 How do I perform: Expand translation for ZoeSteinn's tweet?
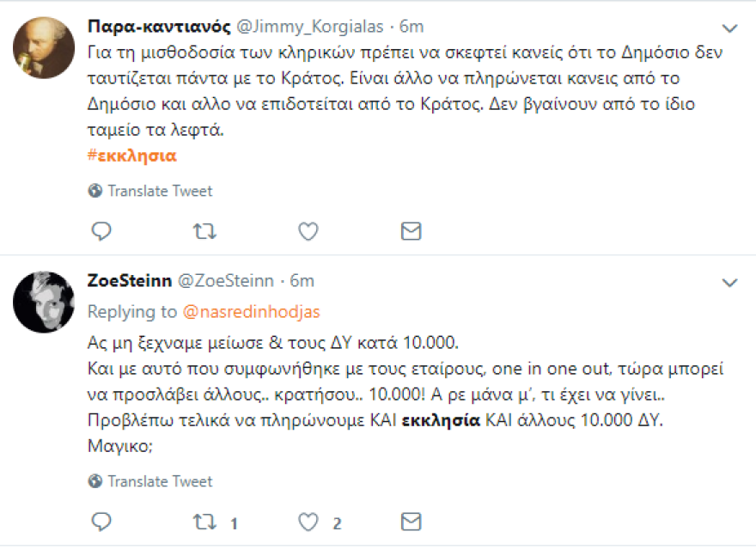(x=150, y=481)
